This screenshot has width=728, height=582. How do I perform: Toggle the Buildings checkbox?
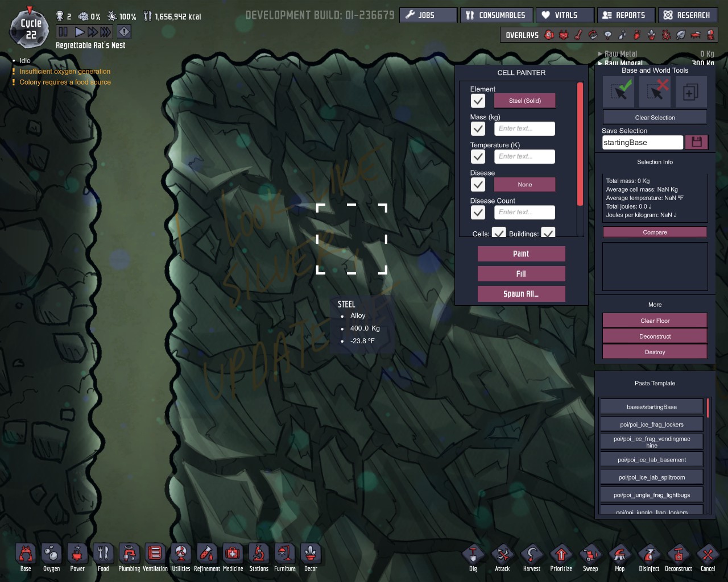pos(548,233)
